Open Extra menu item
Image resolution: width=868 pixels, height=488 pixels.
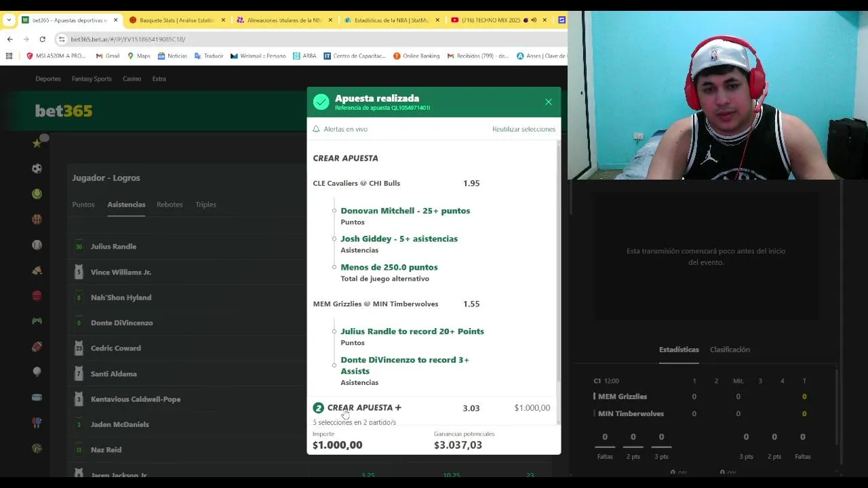159,79
